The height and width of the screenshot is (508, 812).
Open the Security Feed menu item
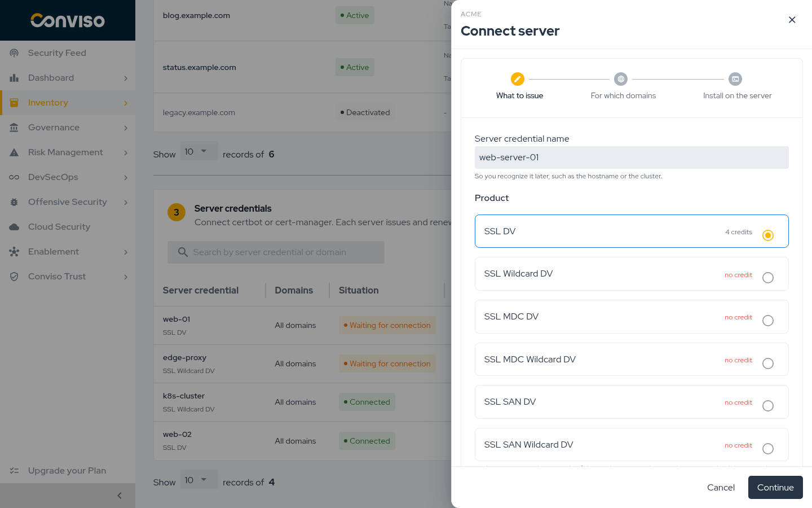(68, 53)
